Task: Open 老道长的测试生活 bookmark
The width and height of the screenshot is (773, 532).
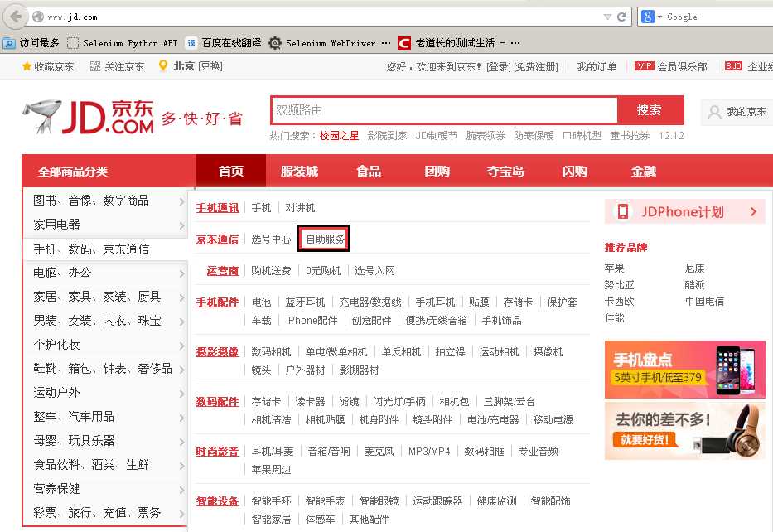Action: 458,43
